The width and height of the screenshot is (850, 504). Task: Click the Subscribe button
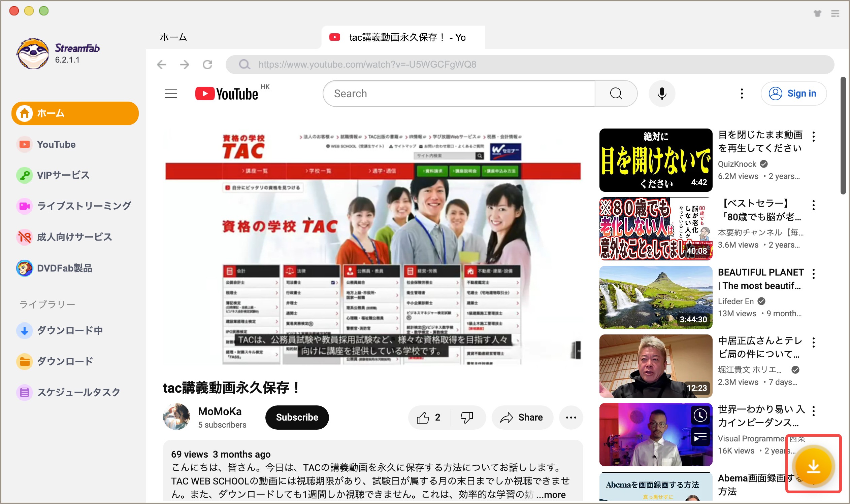tap(297, 418)
